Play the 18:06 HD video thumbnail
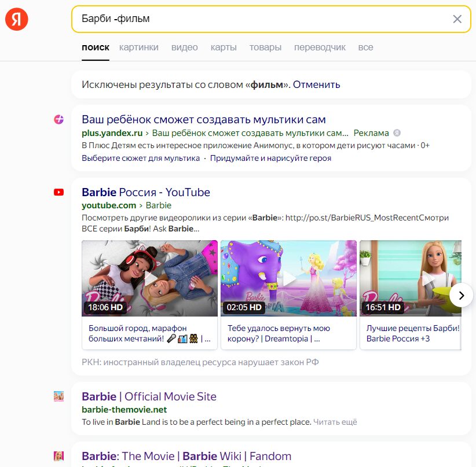 pos(149,278)
